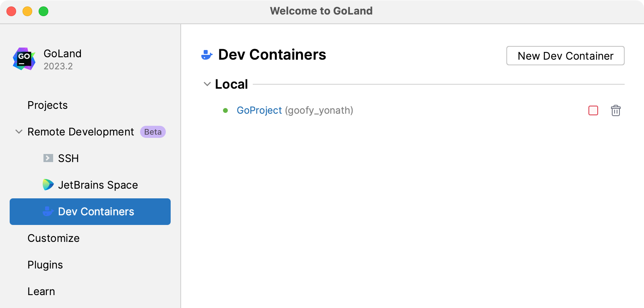Click the Dev Containers page heading
This screenshot has width=644, height=308.
(272, 55)
